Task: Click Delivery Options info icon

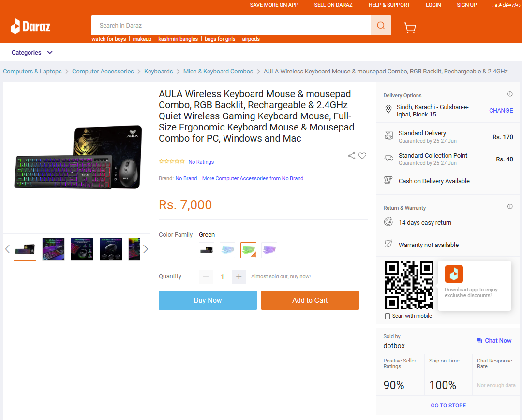Action: tap(510, 94)
